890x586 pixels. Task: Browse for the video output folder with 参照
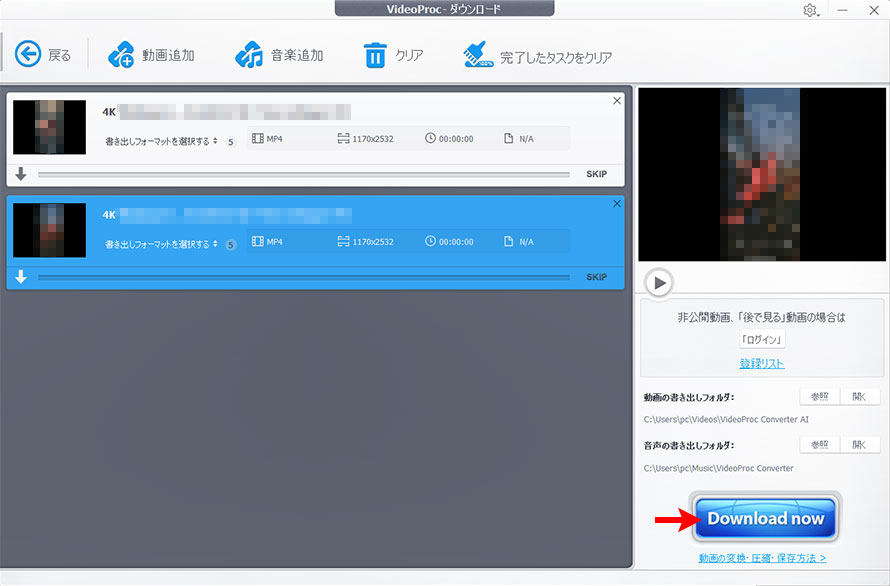pos(820,397)
